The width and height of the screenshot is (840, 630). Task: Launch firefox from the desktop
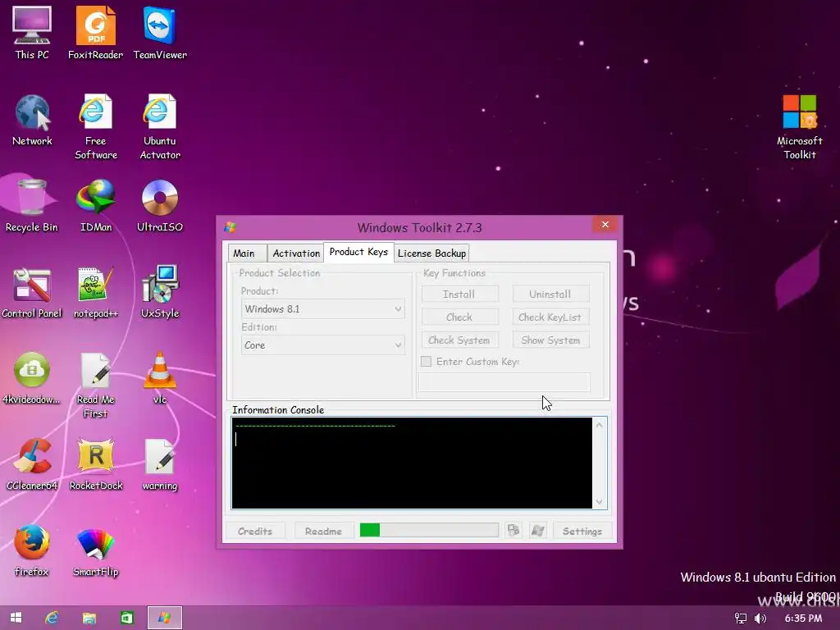click(x=32, y=550)
